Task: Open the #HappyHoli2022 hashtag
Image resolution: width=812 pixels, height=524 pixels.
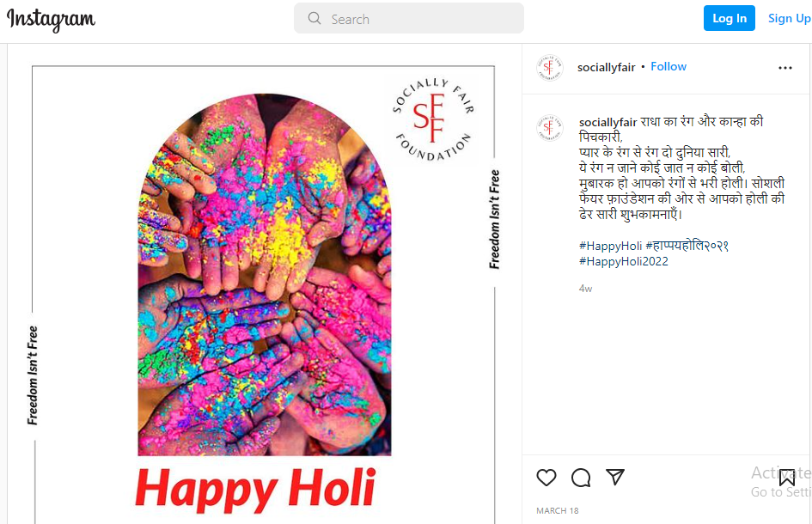Action: pyautogui.click(x=624, y=261)
